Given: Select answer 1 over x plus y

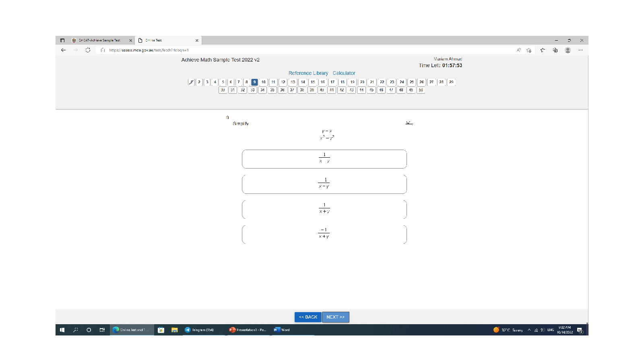Looking at the screenshot, I should click(x=324, y=209).
